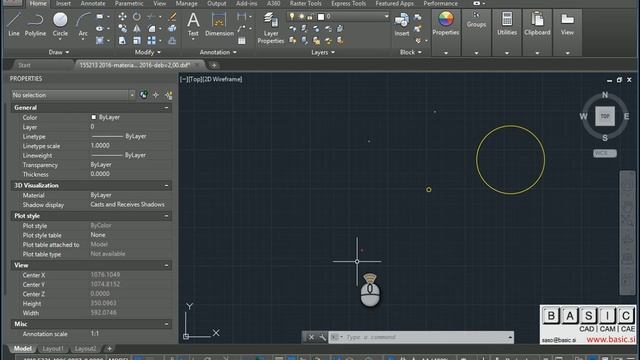Select the Circle tool
Image resolution: width=640 pixels, height=360 pixels.
(60, 24)
